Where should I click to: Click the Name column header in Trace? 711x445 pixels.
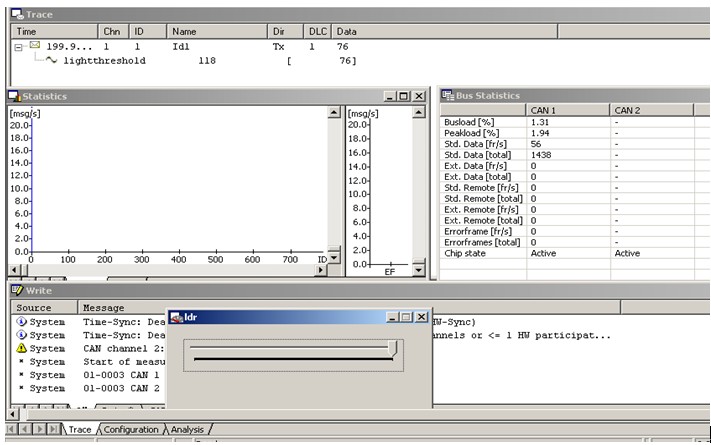pyautogui.click(x=183, y=32)
